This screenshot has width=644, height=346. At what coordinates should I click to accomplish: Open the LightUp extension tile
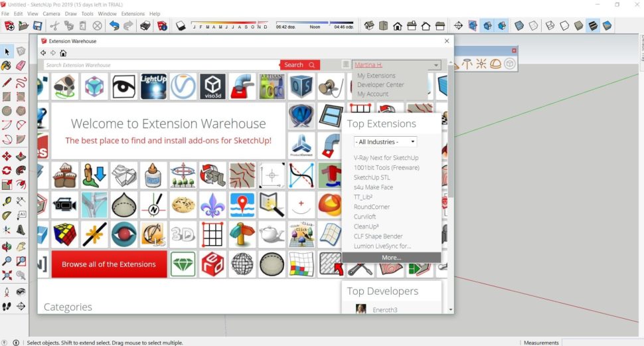(x=153, y=87)
